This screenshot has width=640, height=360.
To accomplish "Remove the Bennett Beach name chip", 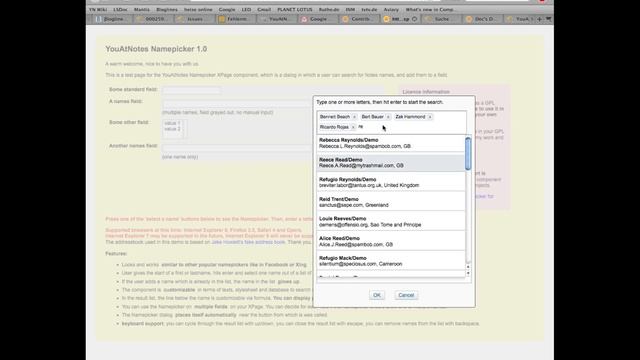I will tap(354, 117).
